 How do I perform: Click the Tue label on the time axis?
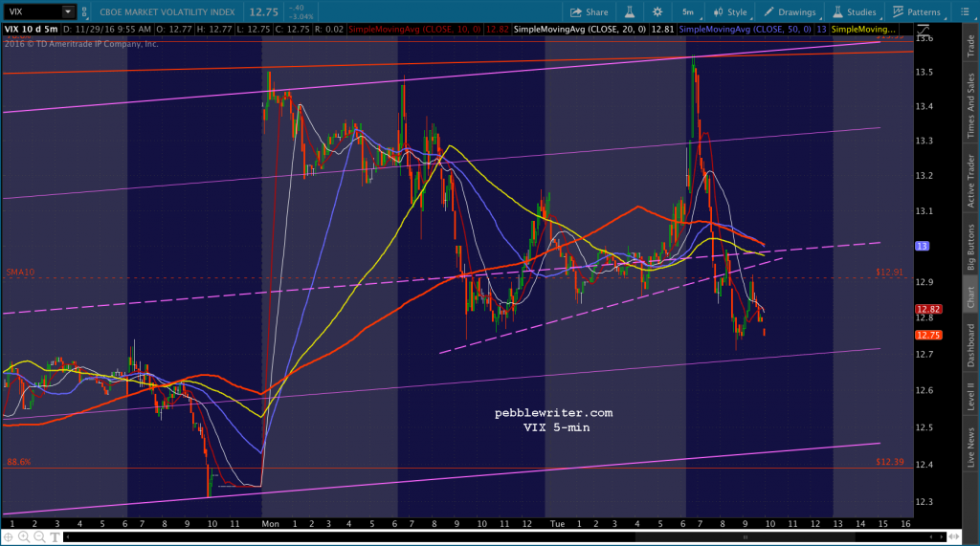point(558,523)
